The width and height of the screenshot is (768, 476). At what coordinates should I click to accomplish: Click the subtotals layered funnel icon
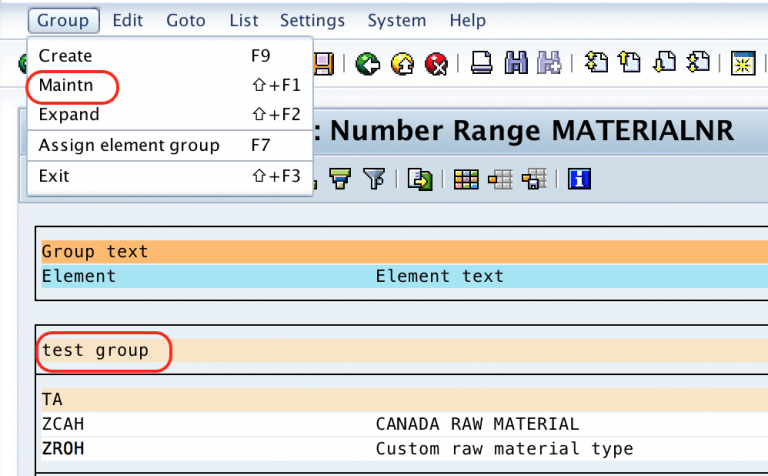tap(340, 179)
